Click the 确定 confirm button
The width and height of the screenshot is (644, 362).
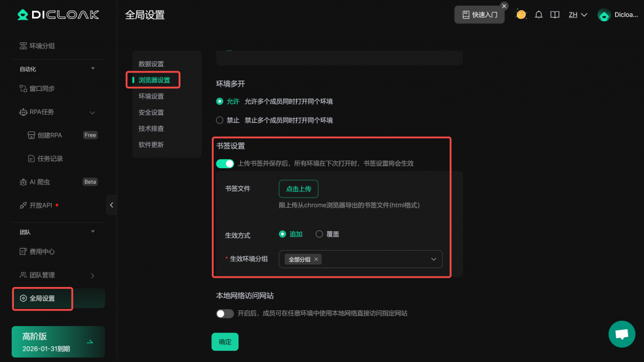click(x=225, y=342)
